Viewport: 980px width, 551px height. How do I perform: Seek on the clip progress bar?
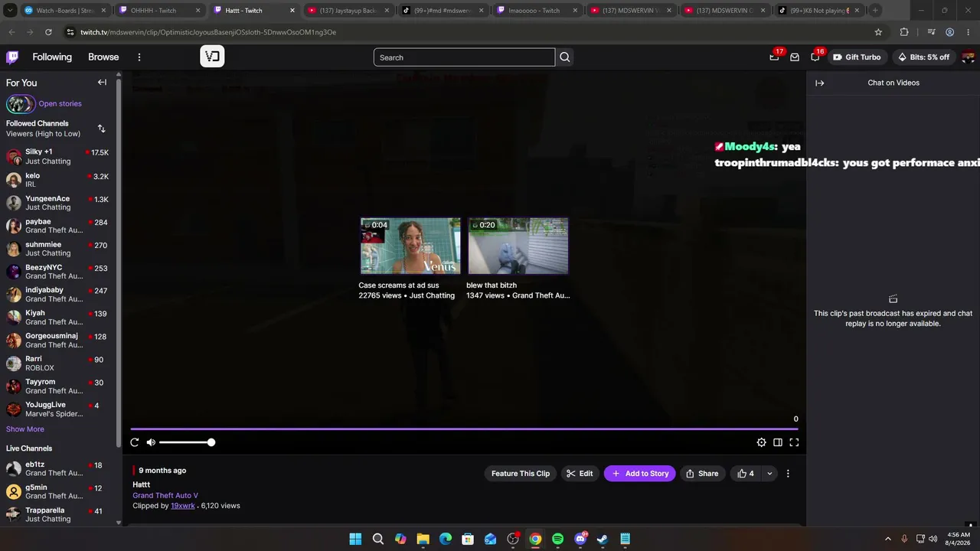pyautogui.click(x=465, y=429)
